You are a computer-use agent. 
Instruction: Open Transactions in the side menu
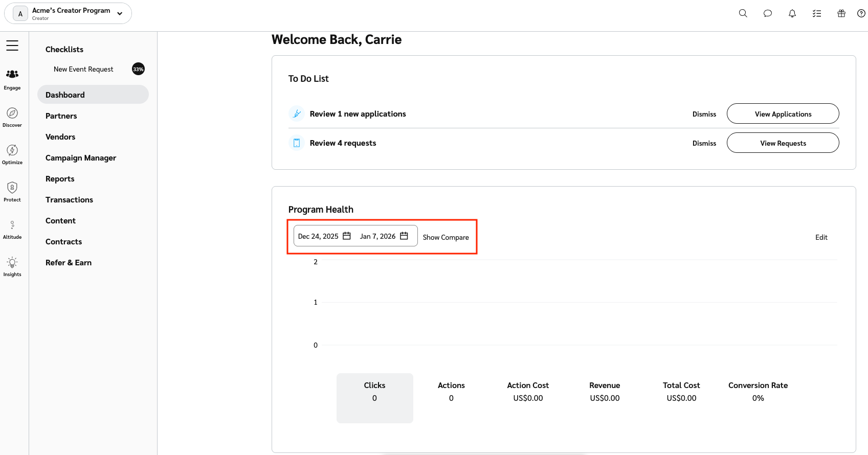pyautogui.click(x=69, y=200)
